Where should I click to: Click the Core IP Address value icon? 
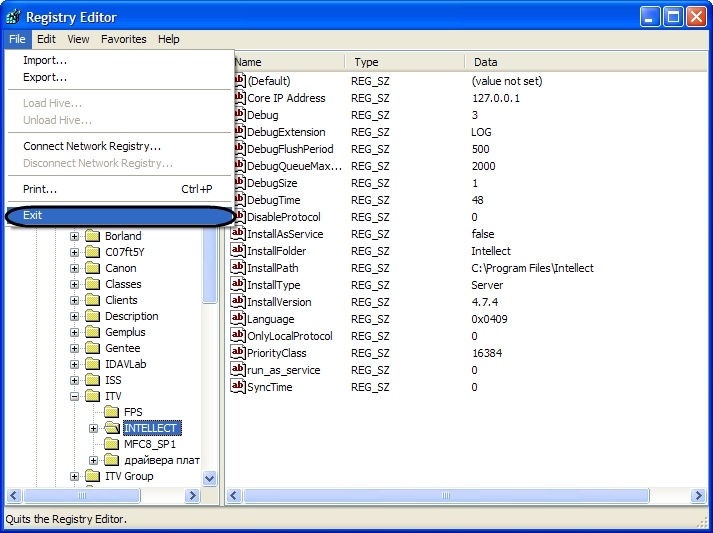coord(239,98)
